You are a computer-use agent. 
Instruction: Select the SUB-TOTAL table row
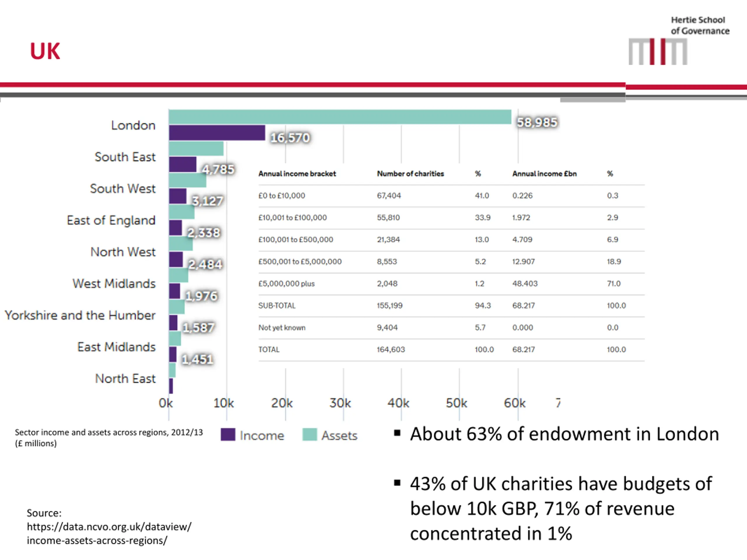point(451,305)
